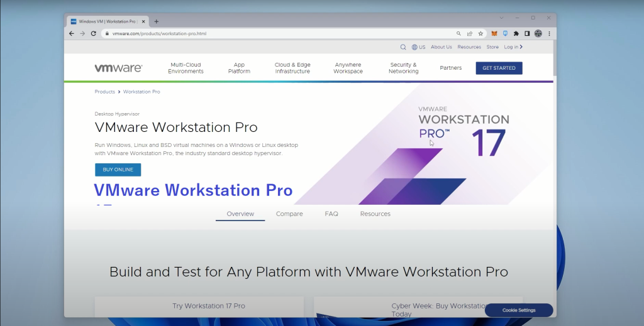Image resolution: width=644 pixels, height=326 pixels.
Task: Open a new browser tab
Action: coord(156,21)
